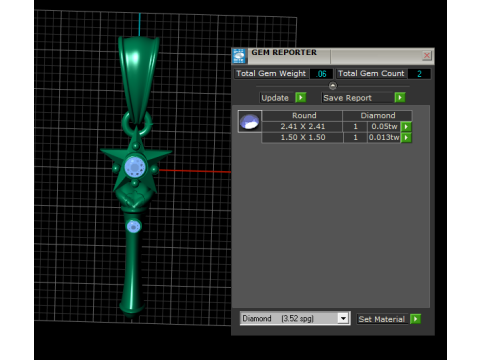Select the large round gem on star

(x=135, y=167)
